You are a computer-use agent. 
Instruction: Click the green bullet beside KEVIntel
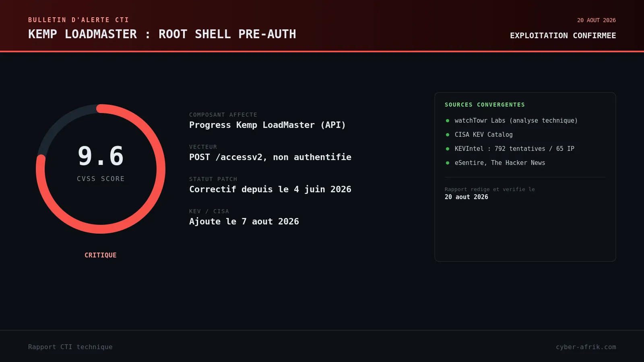coord(448,149)
